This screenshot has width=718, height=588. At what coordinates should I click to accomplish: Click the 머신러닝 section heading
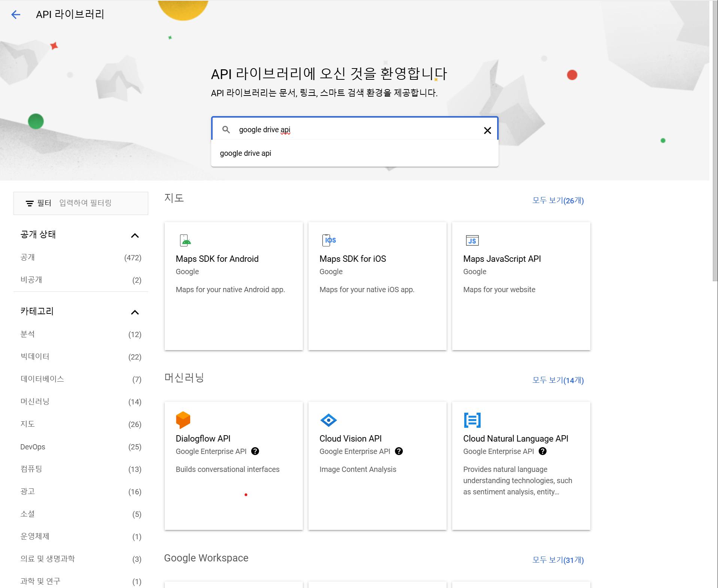click(184, 378)
